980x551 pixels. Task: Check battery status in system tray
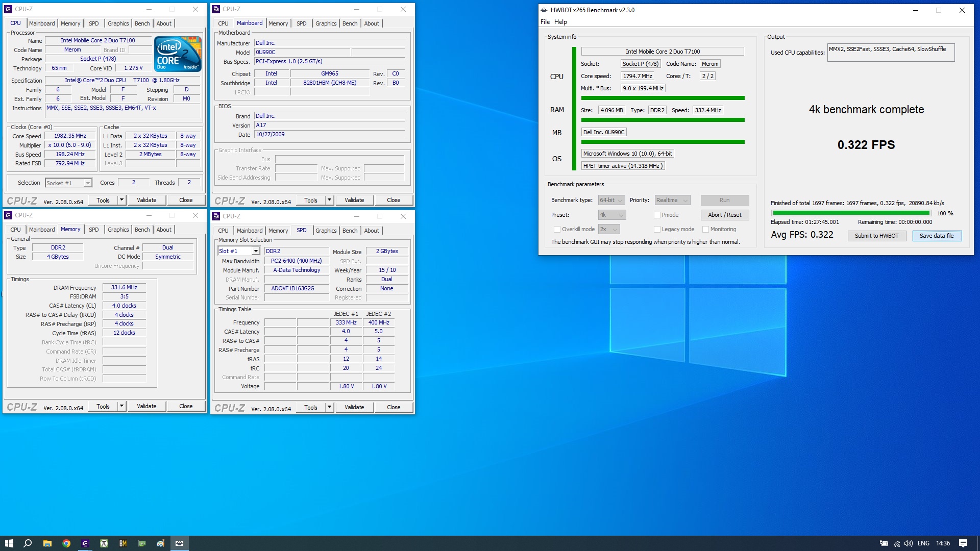(884, 543)
